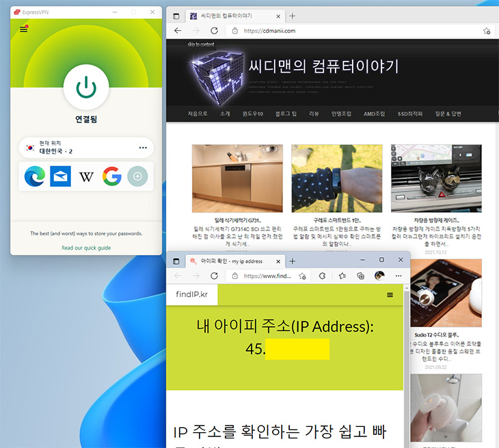The height and width of the screenshot is (448, 499).
Task: Open a new tab in findIP browser
Action: pyautogui.click(x=293, y=261)
